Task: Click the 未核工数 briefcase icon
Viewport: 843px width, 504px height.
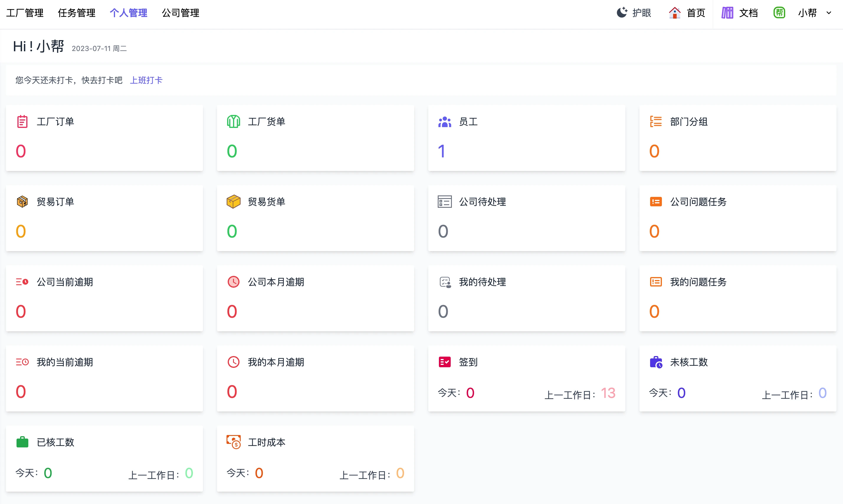Action: click(655, 362)
